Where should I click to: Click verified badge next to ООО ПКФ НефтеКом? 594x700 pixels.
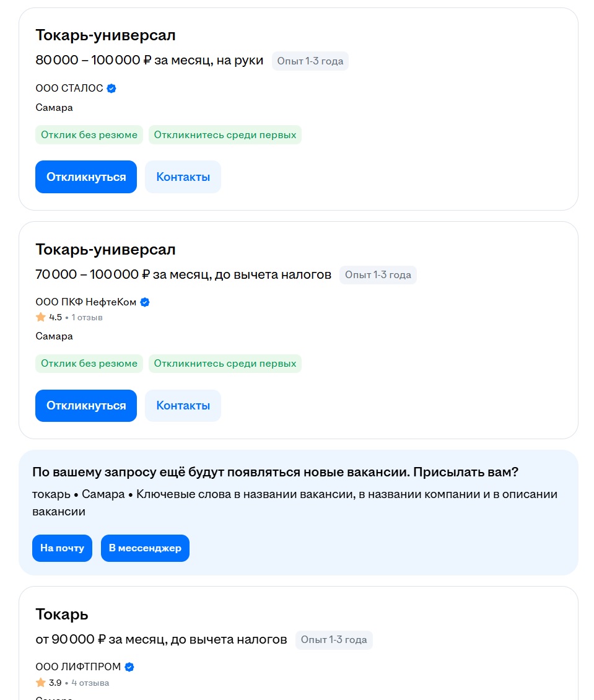point(145,302)
